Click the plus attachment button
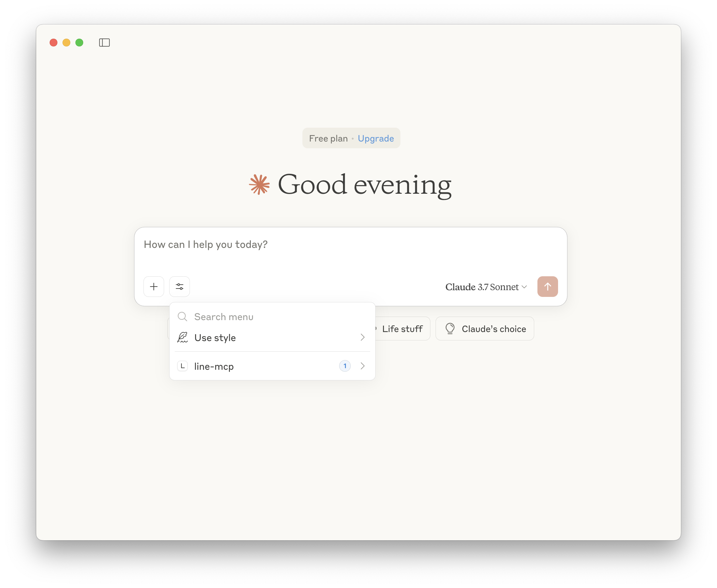The width and height of the screenshot is (717, 588). coord(154,287)
